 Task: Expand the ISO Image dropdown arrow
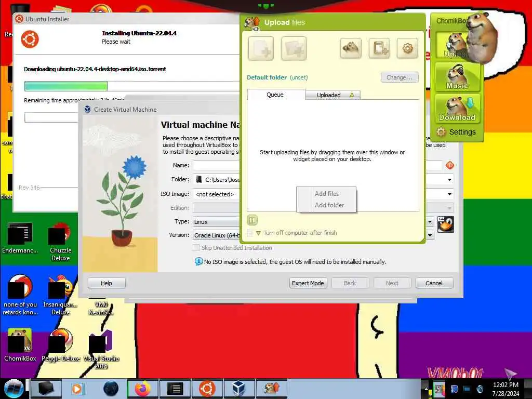tap(449, 194)
